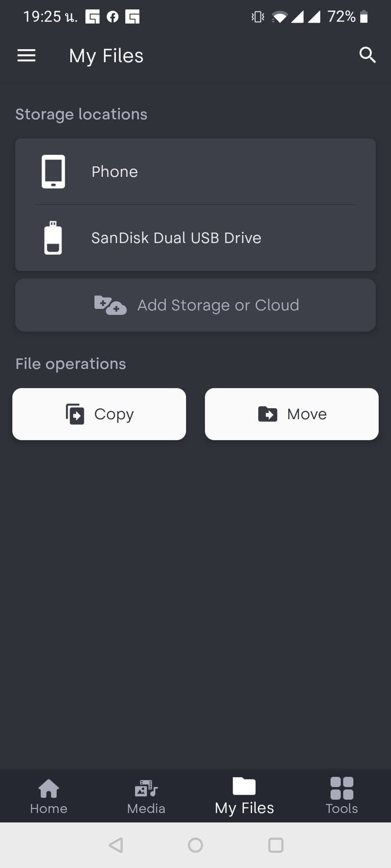The image size is (391, 868).
Task: Tap the copy files icon
Action: pos(75,414)
